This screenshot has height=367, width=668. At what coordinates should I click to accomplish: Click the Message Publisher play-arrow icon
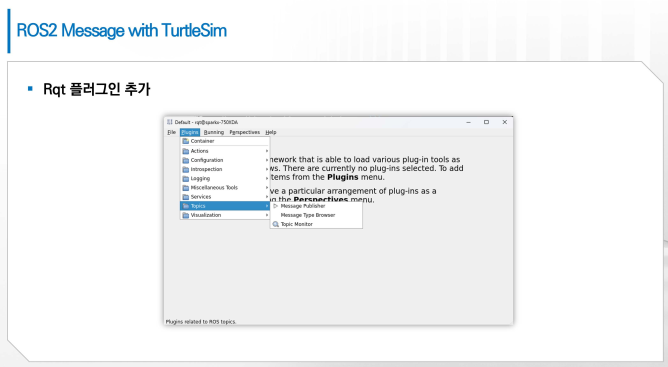[276, 206]
